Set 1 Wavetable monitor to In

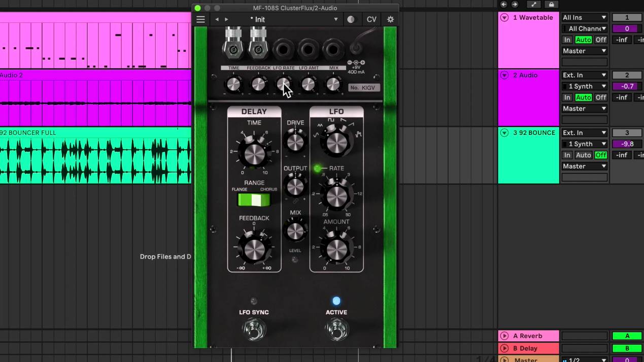point(567,40)
